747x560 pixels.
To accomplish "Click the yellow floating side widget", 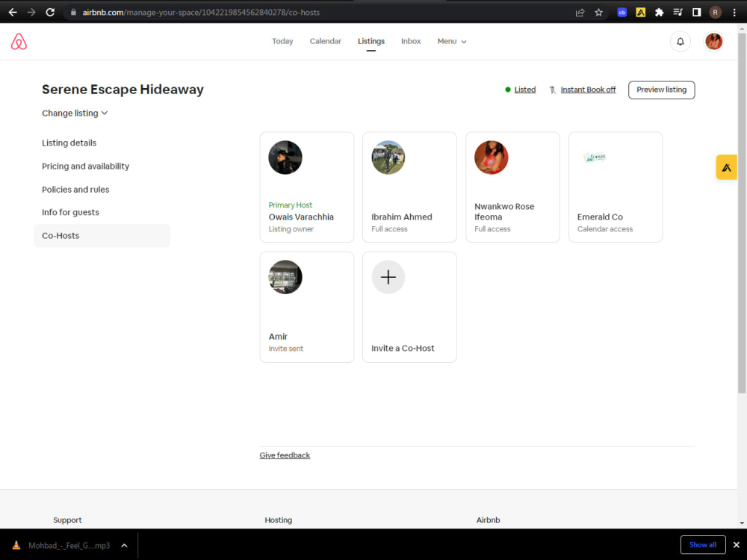I will point(726,167).
